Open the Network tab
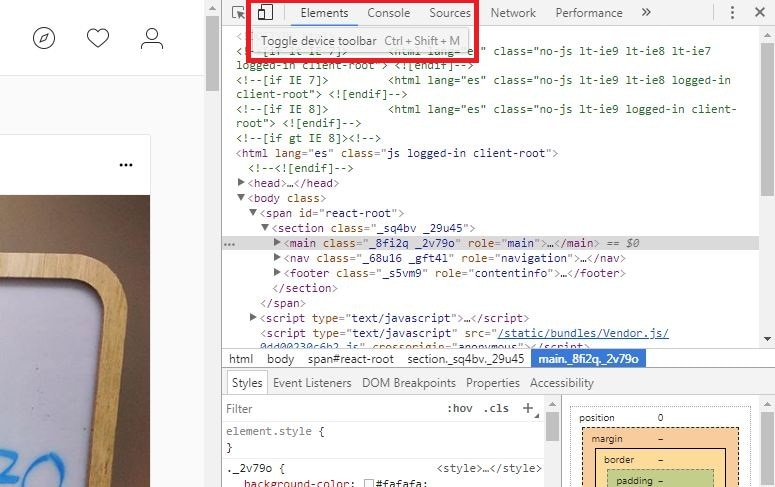Screen dimensions: 775x487 pyautogui.click(x=513, y=13)
